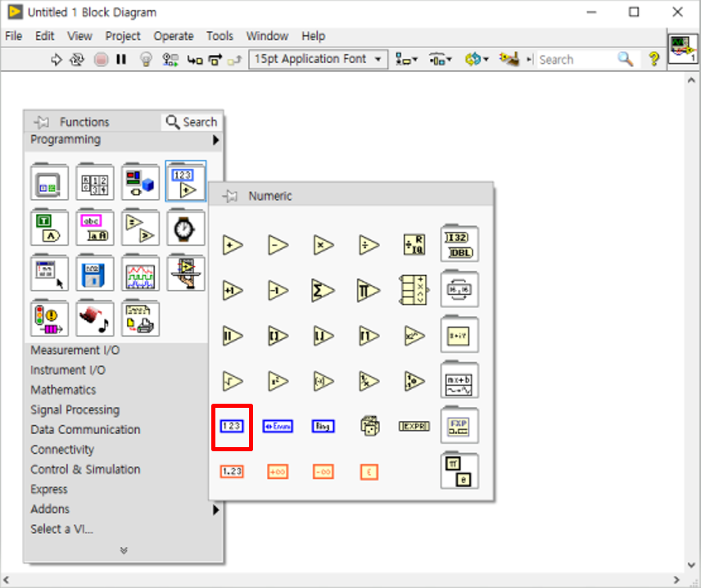Screen dimensions: 701x588
Task: Open the Window menu
Action: tap(267, 36)
